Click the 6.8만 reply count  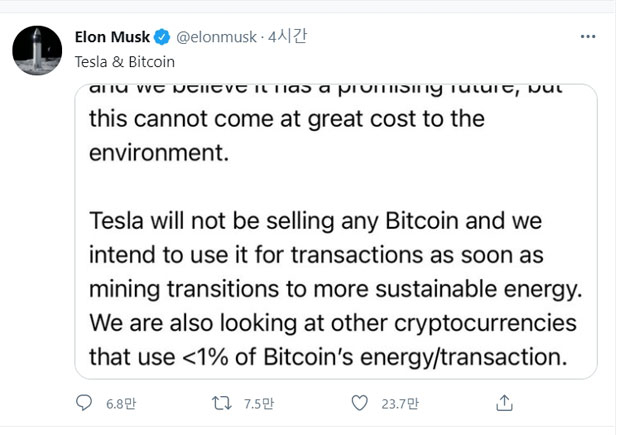[121, 404]
